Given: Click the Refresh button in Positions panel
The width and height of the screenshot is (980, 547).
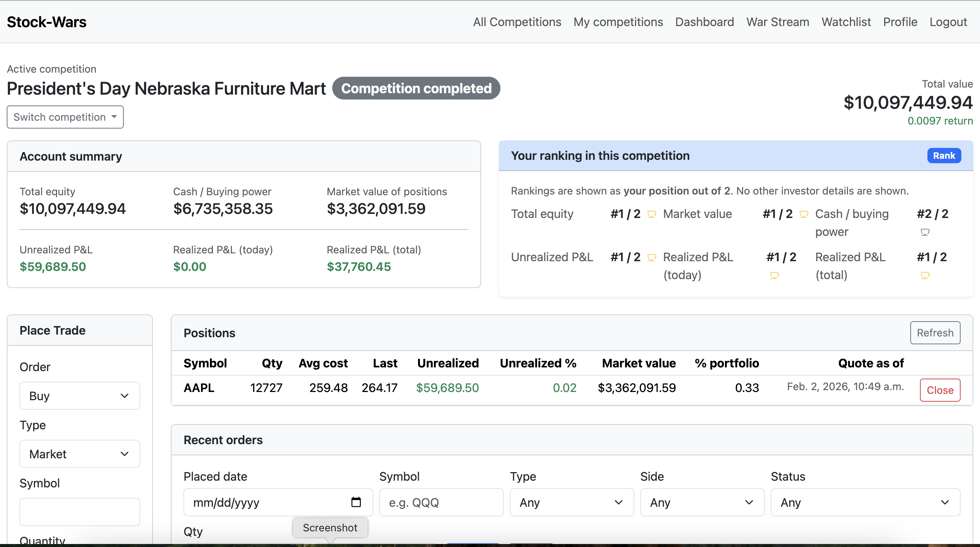Looking at the screenshot, I should 935,333.
